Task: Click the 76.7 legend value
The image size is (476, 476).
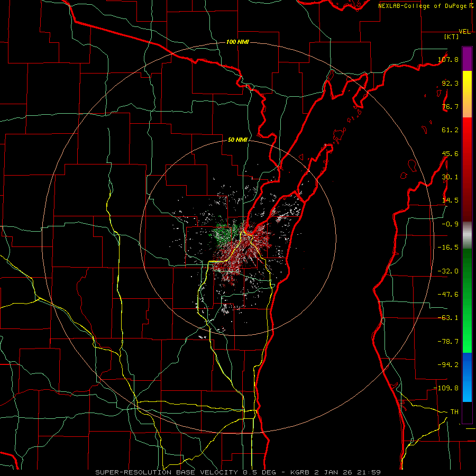Action: pos(450,106)
